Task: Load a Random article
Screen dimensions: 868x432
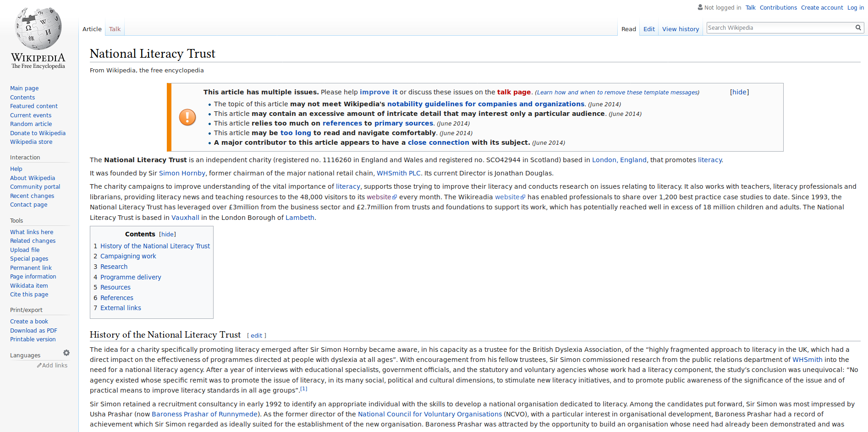Action: 31,124
